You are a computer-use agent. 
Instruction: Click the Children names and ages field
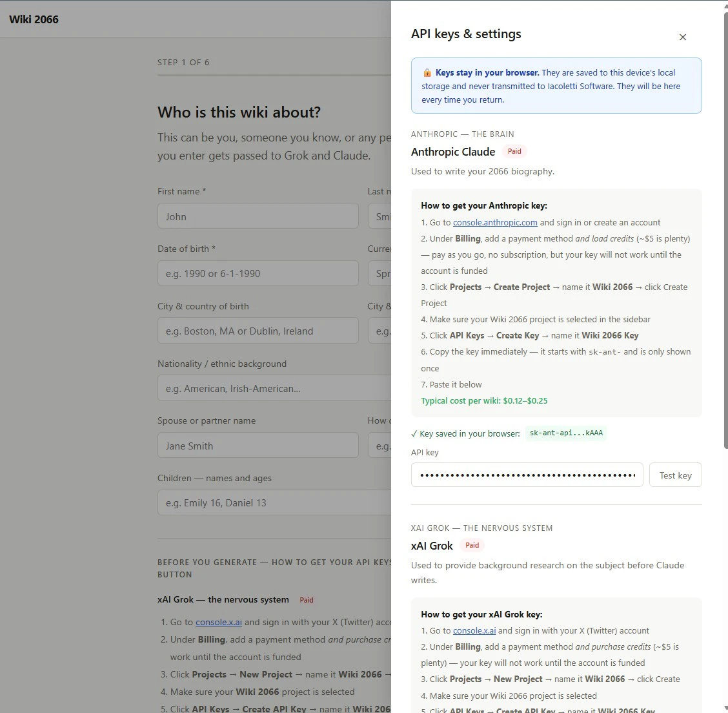pos(274,502)
